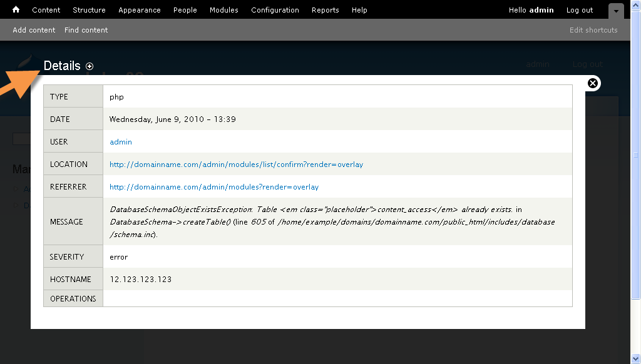This screenshot has width=641, height=364.
Task: Click the Find content shortcut
Action: 86,30
